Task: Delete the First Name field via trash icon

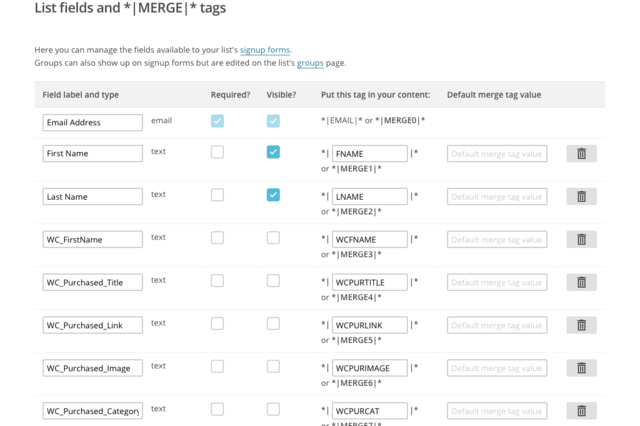Action: click(x=581, y=154)
